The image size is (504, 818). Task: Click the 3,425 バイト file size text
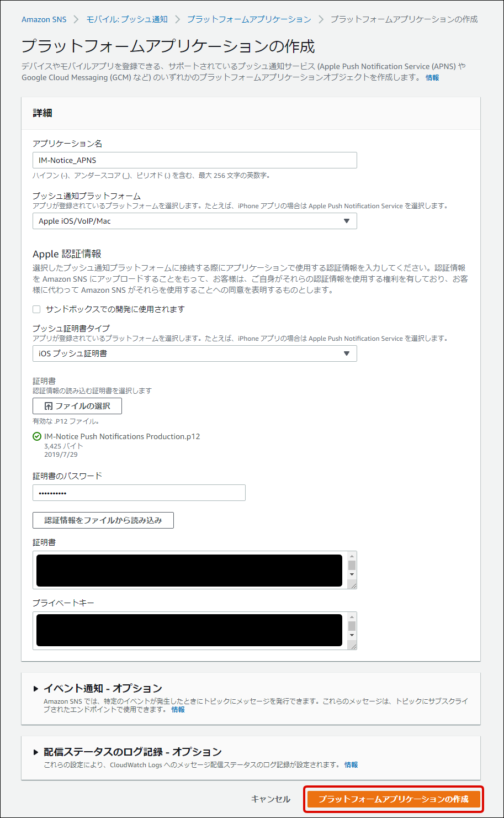click(x=63, y=446)
